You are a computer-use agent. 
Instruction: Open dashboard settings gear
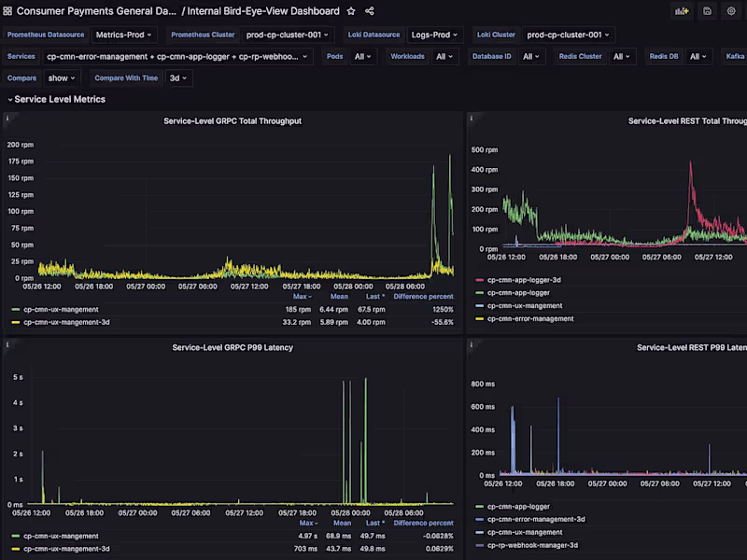tap(731, 11)
